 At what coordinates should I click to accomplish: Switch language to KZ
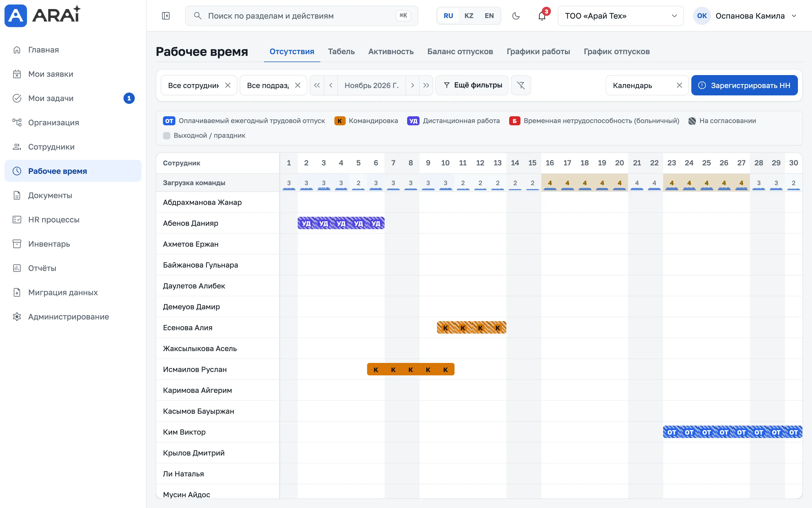[469, 16]
